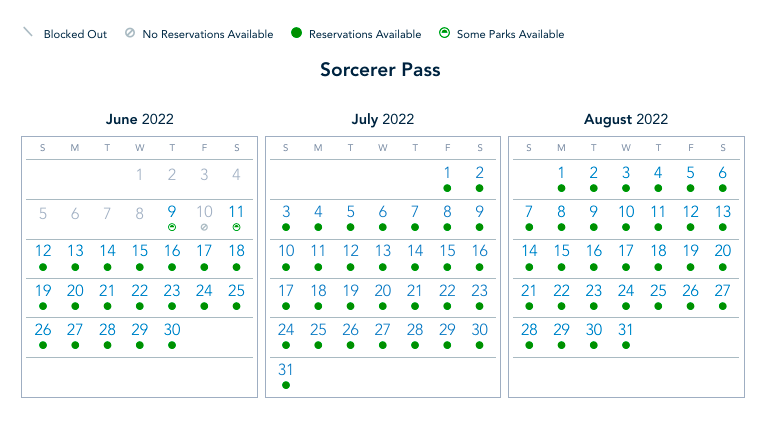Click the some-parks icon under June 9
Viewport: 780px width, 428px height.
tap(172, 227)
